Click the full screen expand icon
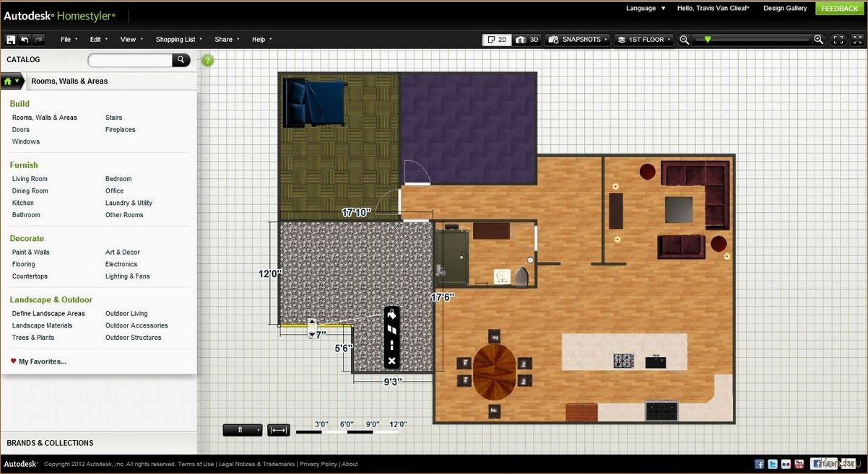 (x=857, y=40)
